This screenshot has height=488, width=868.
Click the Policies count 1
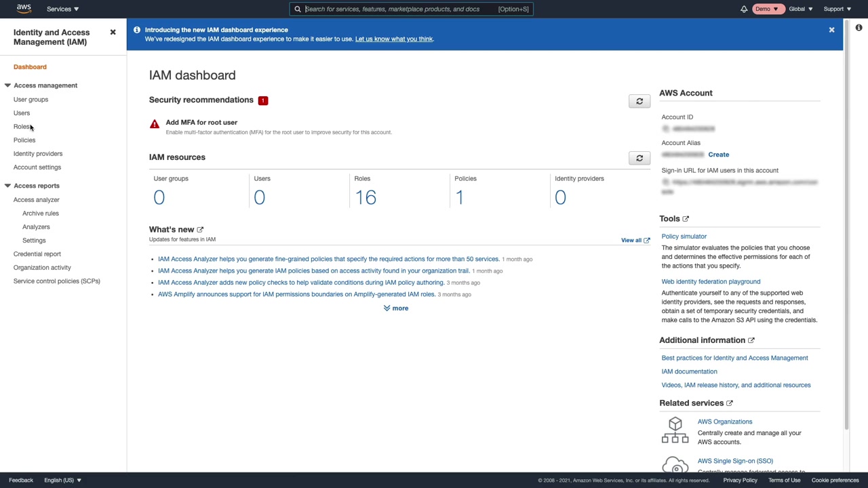(x=460, y=197)
